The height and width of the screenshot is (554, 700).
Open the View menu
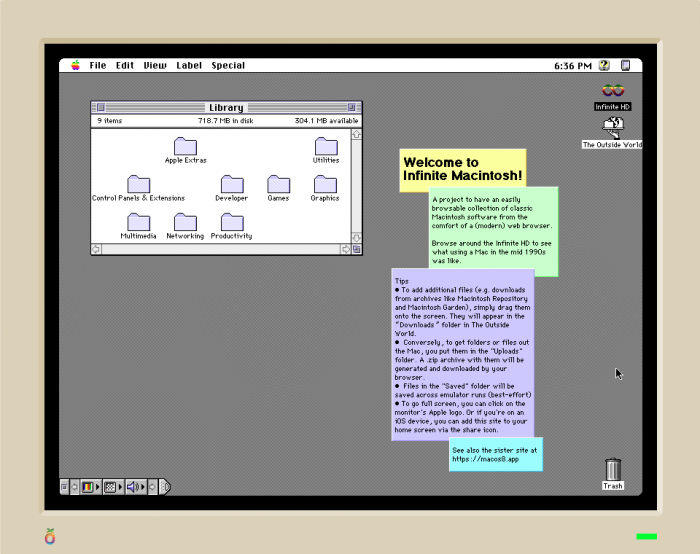(x=154, y=66)
